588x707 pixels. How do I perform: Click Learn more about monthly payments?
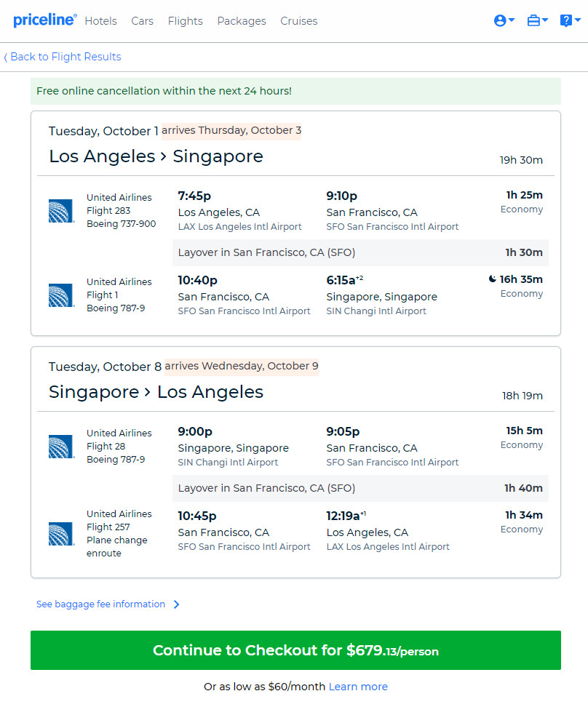358,687
